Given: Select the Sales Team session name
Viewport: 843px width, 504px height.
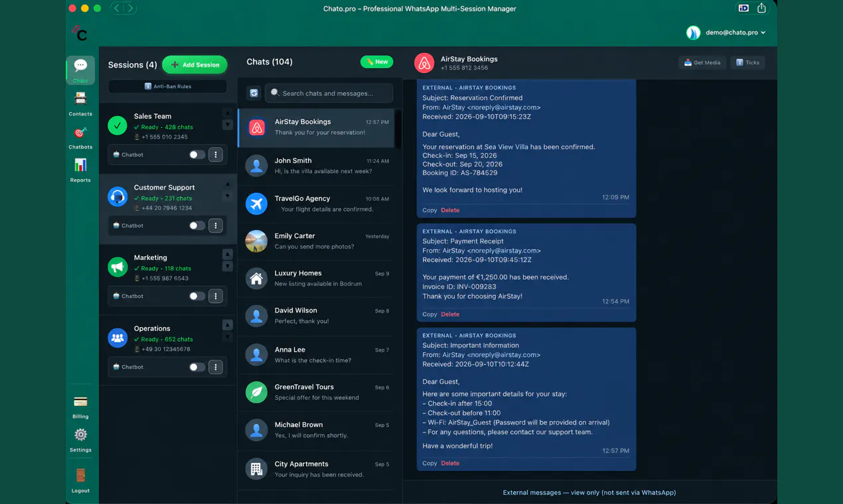Looking at the screenshot, I should pyautogui.click(x=153, y=116).
